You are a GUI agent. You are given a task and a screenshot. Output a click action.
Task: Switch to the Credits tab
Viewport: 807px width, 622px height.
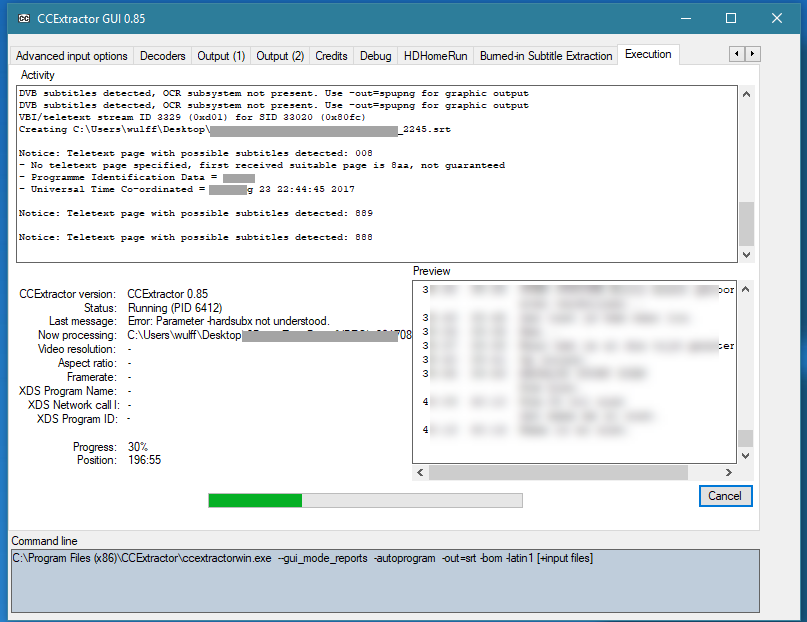pos(331,56)
